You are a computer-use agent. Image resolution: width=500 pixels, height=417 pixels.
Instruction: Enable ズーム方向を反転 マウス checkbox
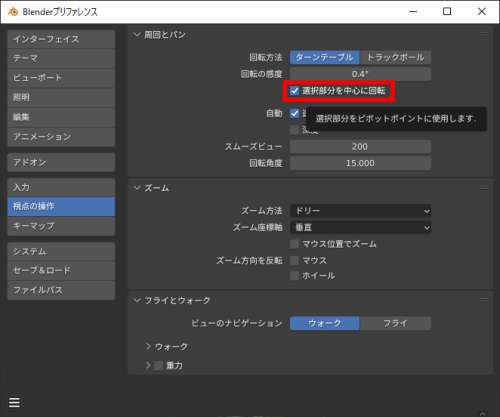point(294,260)
